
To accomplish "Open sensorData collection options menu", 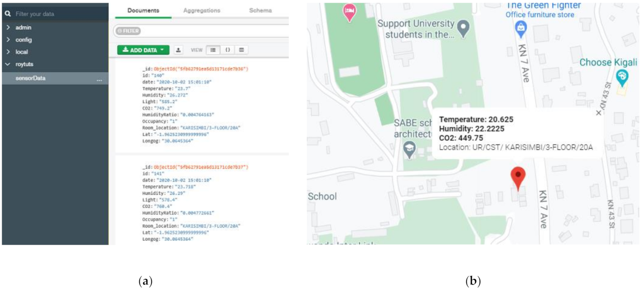I will [x=99, y=80].
